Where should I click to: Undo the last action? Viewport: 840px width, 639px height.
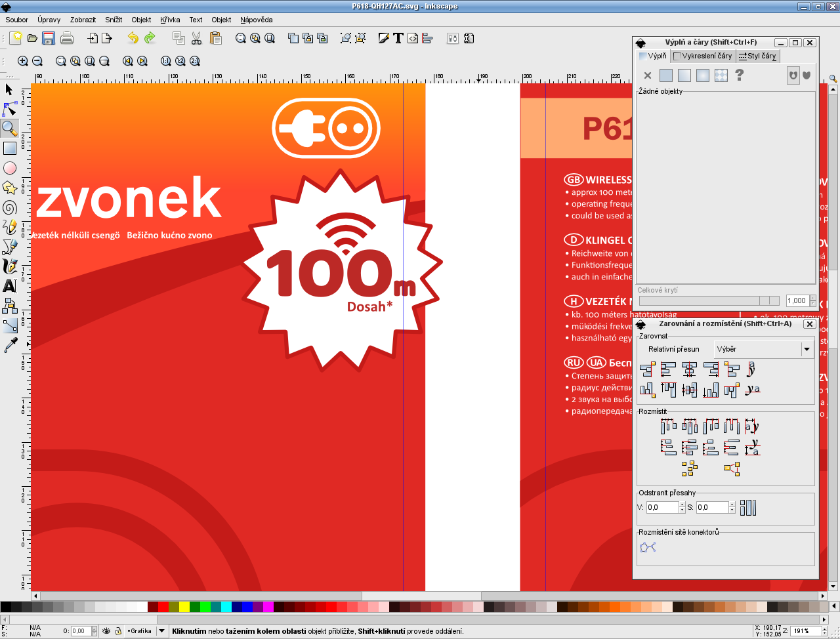[133, 38]
